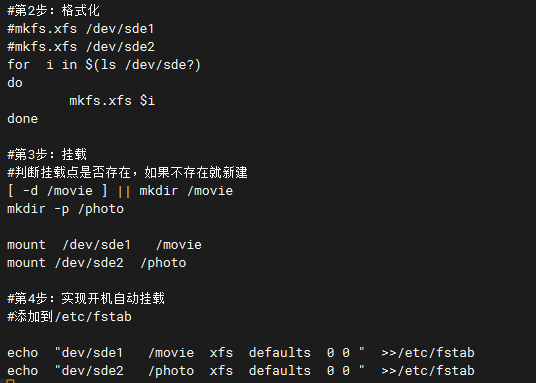Image resolution: width=536 pixels, height=383 pixels.
Task: Click '>>/etc/fstab' on the /movie echo line
Action: (428, 353)
